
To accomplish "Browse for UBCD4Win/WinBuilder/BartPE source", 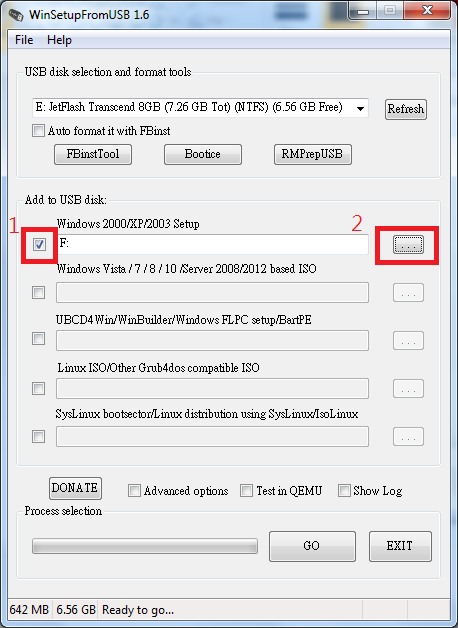I will (408, 341).
